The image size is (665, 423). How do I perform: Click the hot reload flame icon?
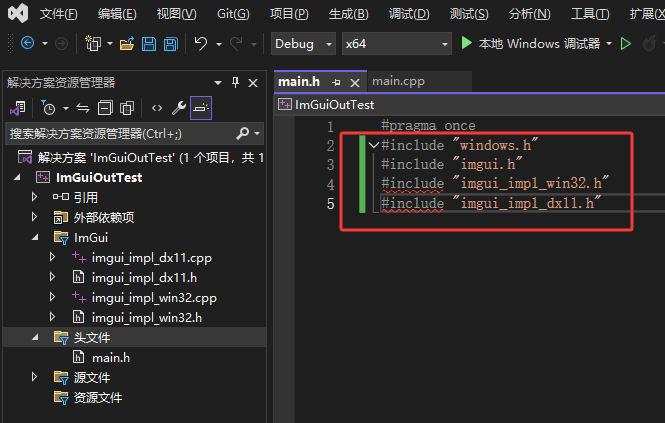click(x=649, y=43)
